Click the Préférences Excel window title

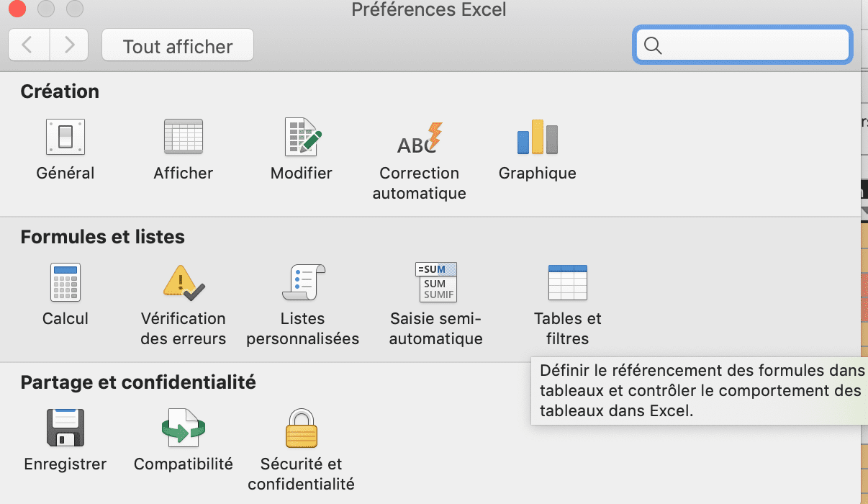tap(428, 10)
